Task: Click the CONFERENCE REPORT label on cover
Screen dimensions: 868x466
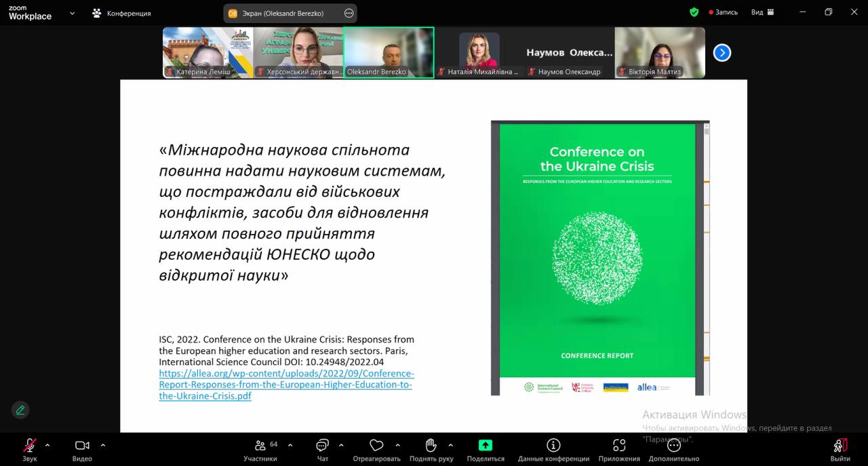Action: pos(597,355)
